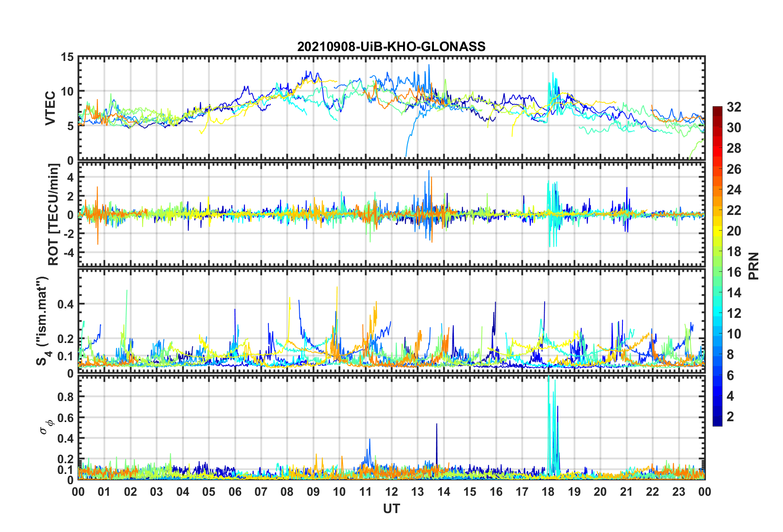Click the 15 tick on the VTEC axis

point(67,57)
